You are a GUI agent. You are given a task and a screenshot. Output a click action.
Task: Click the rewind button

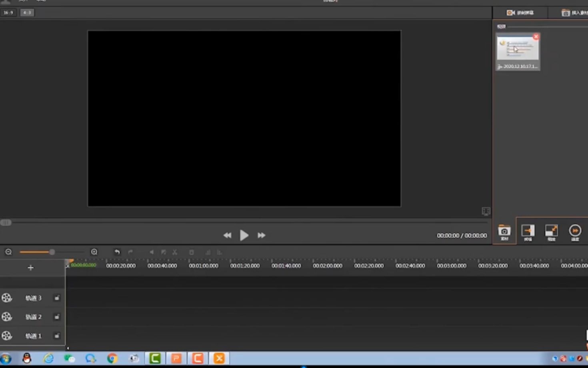(227, 235)
